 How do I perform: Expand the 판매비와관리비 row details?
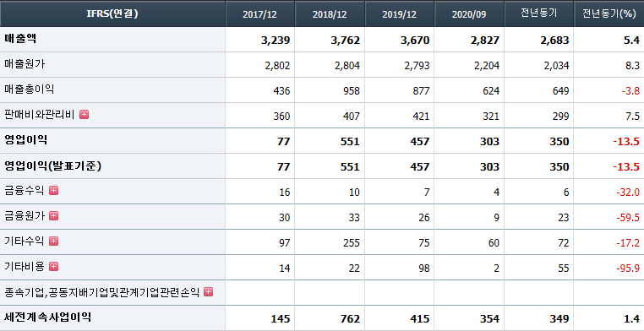(x=84, y=115)
